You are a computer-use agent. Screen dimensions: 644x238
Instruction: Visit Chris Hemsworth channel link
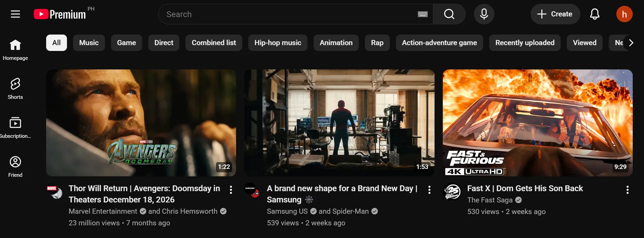click(190, 211)
